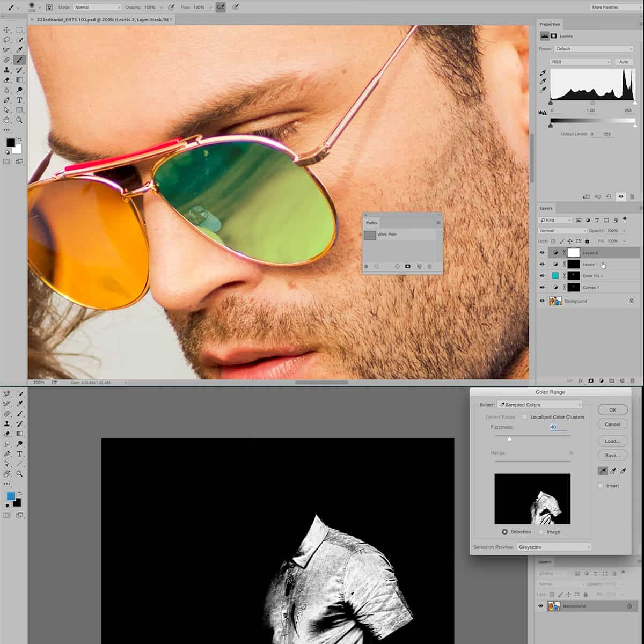This screenshot has width=644, height=644.
Task: Select the Gradient tool in bottom window toolbar
Action: tap(19, 434)
